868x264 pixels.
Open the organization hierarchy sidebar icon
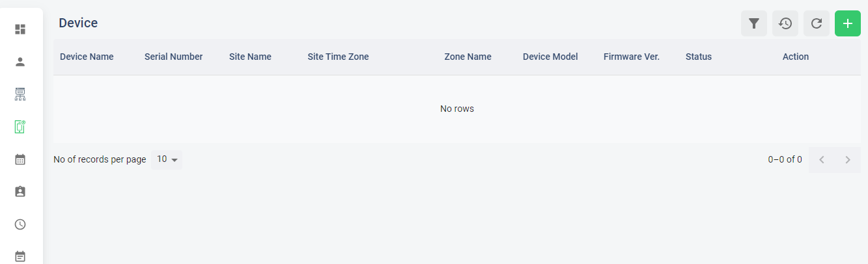(x=20, y=94)
